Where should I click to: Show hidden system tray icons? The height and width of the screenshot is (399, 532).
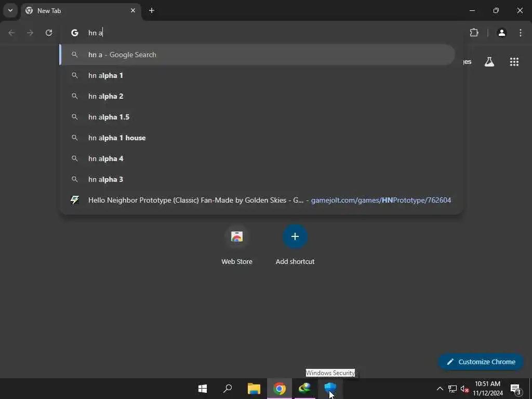click(x=440, y=389)
